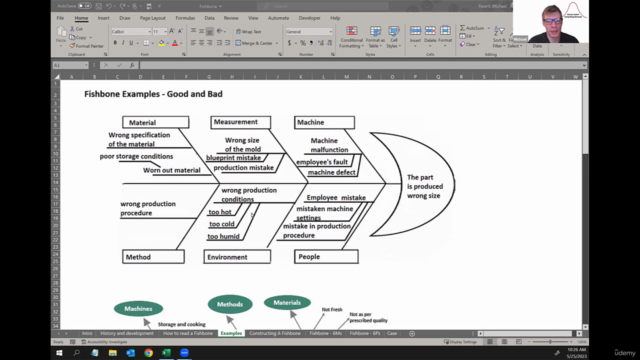Open the Conditional Formatting menu
The image size is (640, 360).
[x=351, y=37]
